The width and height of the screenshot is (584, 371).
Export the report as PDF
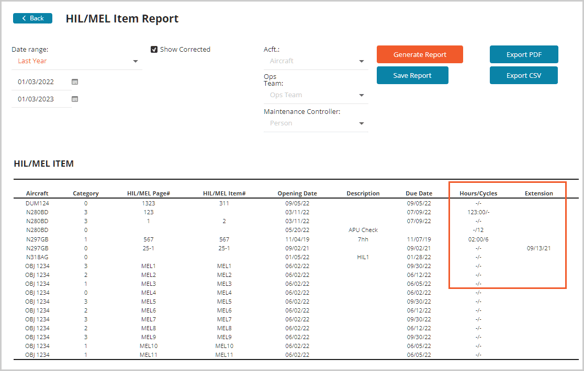coord(524,54)
